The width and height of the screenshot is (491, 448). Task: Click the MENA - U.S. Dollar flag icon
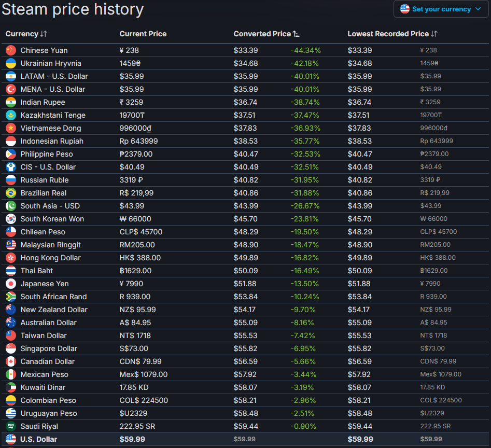point(11,89)
